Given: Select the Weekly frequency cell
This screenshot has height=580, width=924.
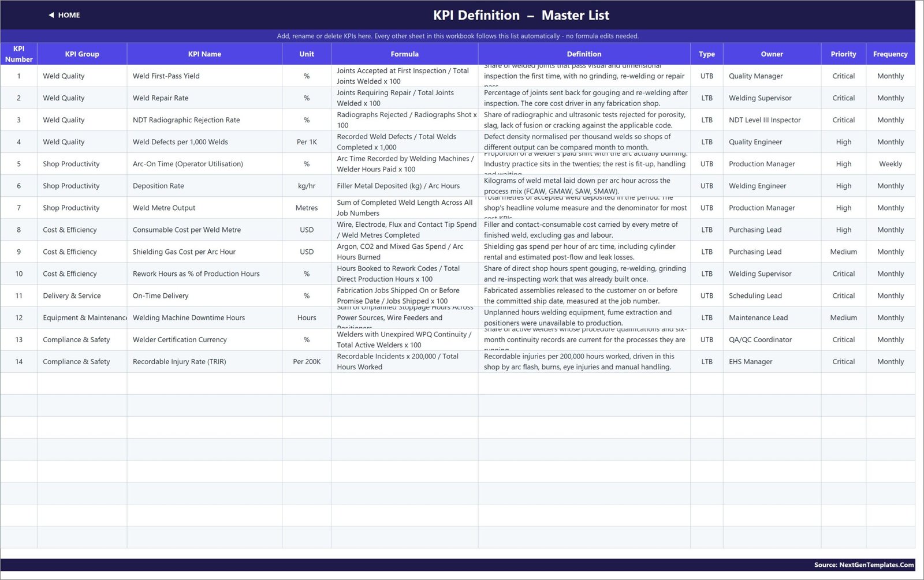Looking at the screenshot, I should coord(891,164).
